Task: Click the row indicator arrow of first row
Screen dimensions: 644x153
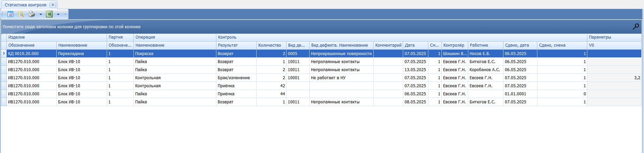Action: tap(4, 53)
